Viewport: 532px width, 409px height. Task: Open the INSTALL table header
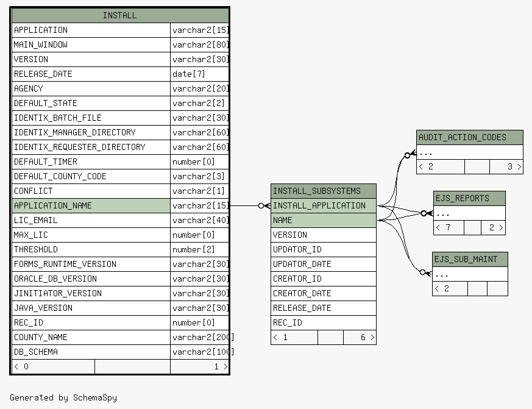[x=119, y=15]
